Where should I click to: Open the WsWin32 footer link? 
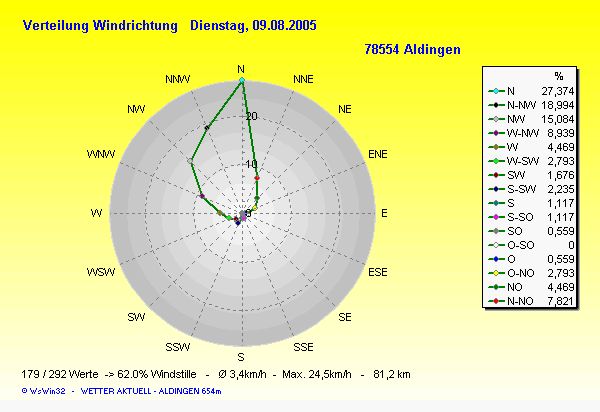[x=44, y=389]
